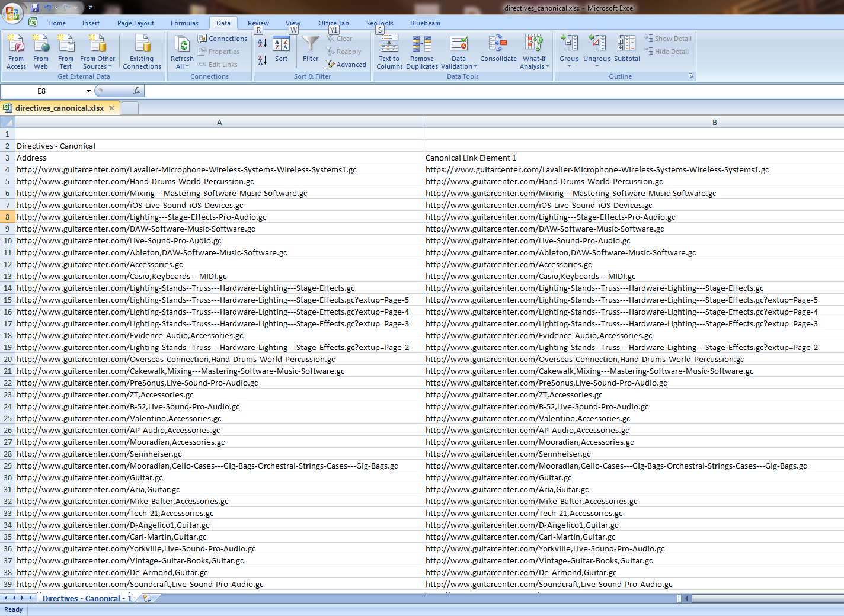Toggle the Filter funnel

pyautogui.click(x=311, y=49)
